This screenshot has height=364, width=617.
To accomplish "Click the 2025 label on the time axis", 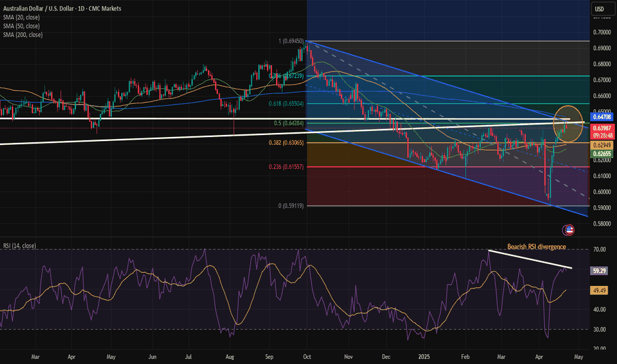I will coord(424,357).
